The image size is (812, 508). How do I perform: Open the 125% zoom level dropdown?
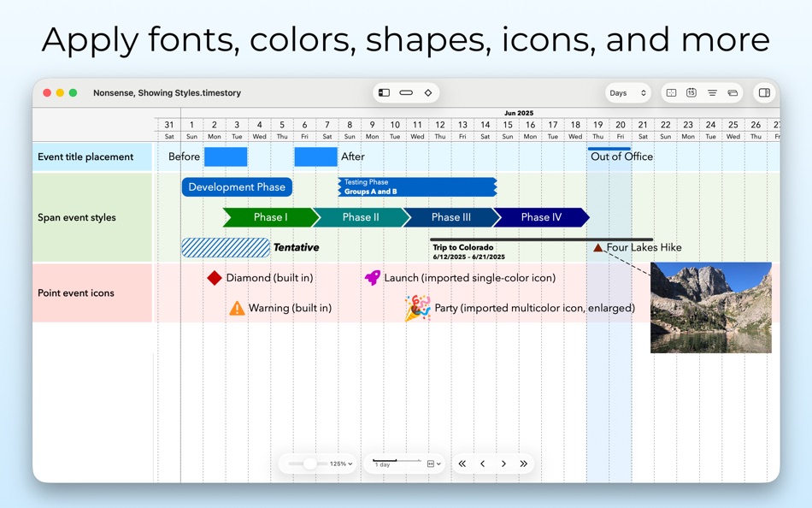point(341,464)
